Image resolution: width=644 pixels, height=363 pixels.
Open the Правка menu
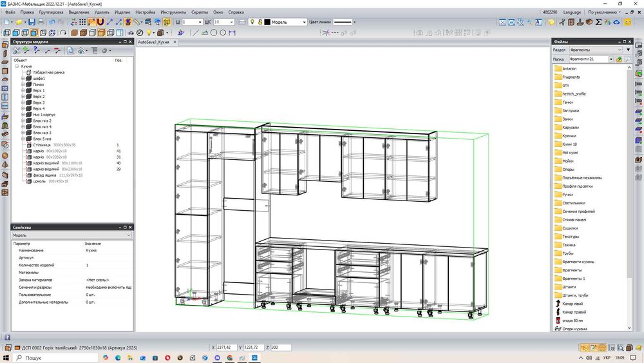pos(27,12)
